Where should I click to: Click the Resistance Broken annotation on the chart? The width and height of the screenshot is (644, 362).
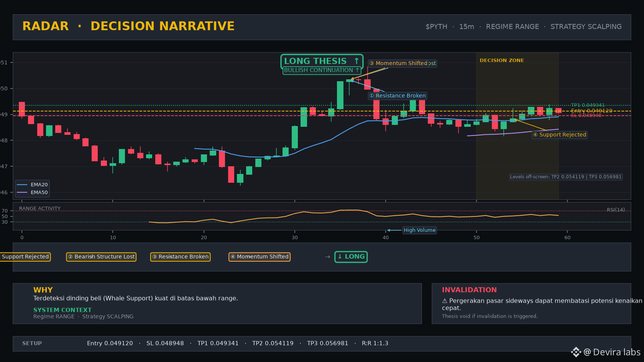pyautogui.click(x=398, y=96)
